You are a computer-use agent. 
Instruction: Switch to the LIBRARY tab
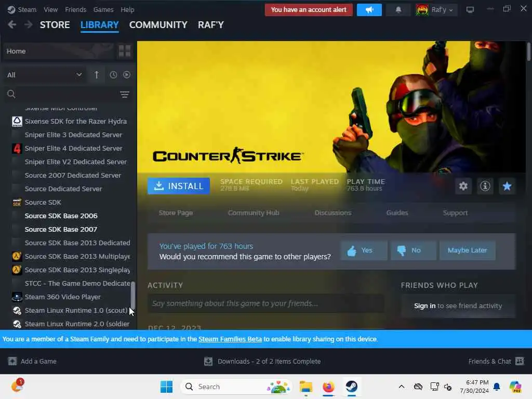pos(99,25)
